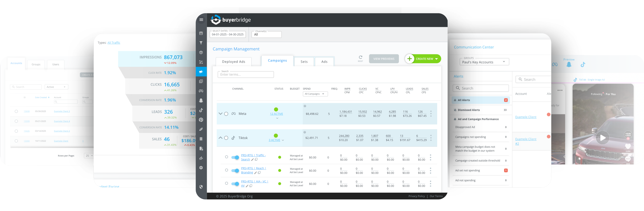
Task: Select radio for Reach Branding campaign
Action: [x=227, y=170]
